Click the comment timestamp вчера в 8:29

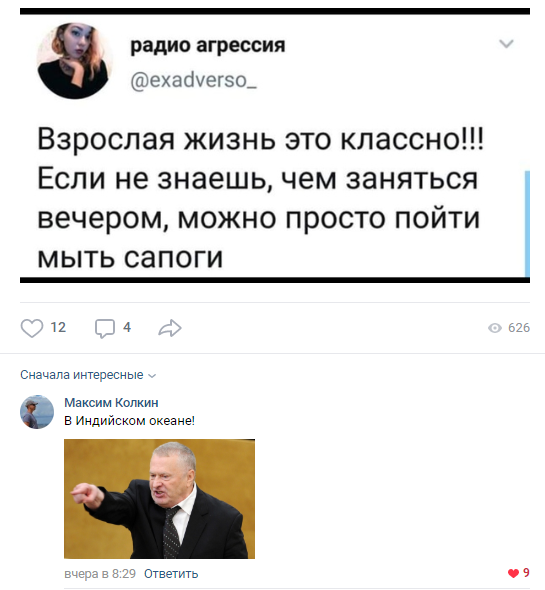pyautogui.click(x=100, y=573)
